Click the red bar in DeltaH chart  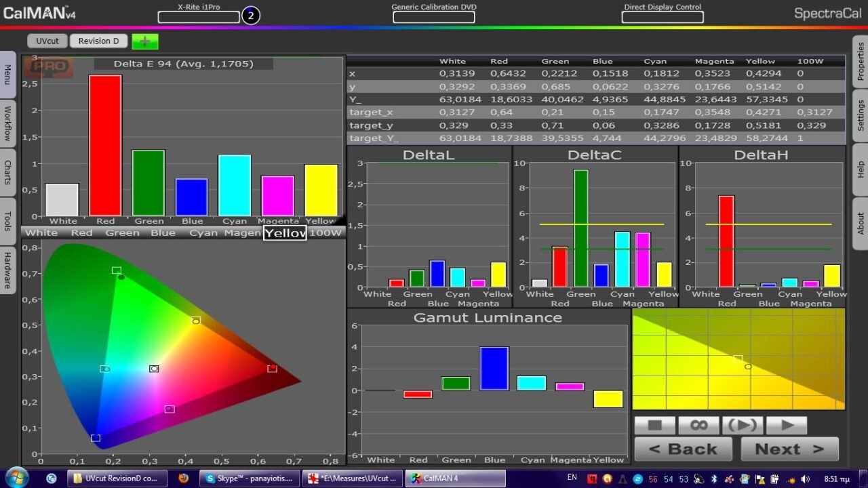(726, 241)
